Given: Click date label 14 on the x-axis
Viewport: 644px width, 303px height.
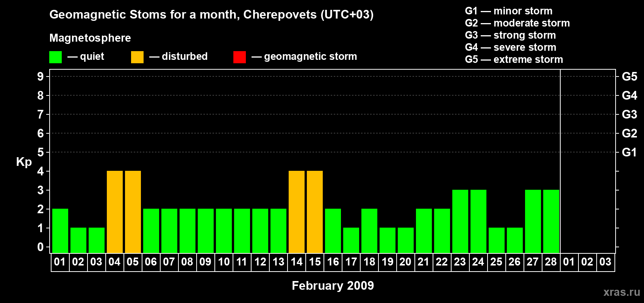Looking at the screenshot, I should (297, 262).
